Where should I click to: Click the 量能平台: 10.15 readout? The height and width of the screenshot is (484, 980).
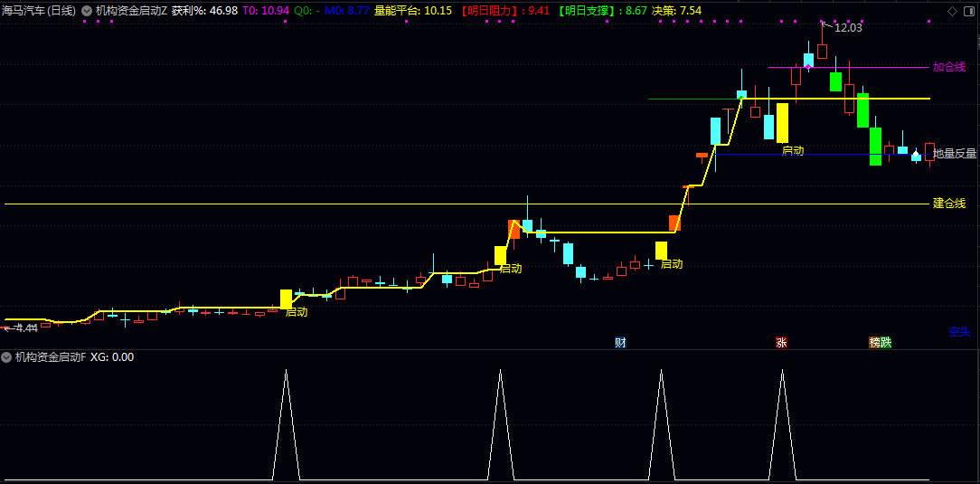point(413,11)
